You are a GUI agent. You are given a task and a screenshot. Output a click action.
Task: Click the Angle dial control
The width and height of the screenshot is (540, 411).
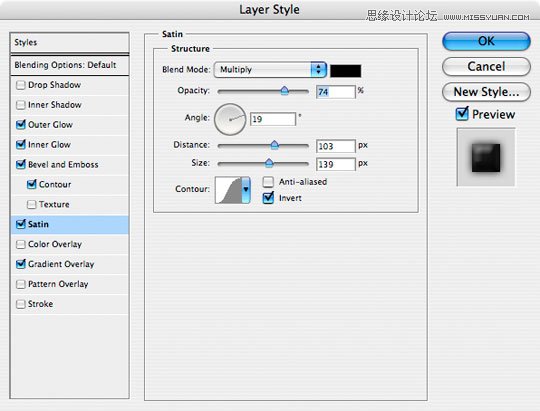point(230,119)
